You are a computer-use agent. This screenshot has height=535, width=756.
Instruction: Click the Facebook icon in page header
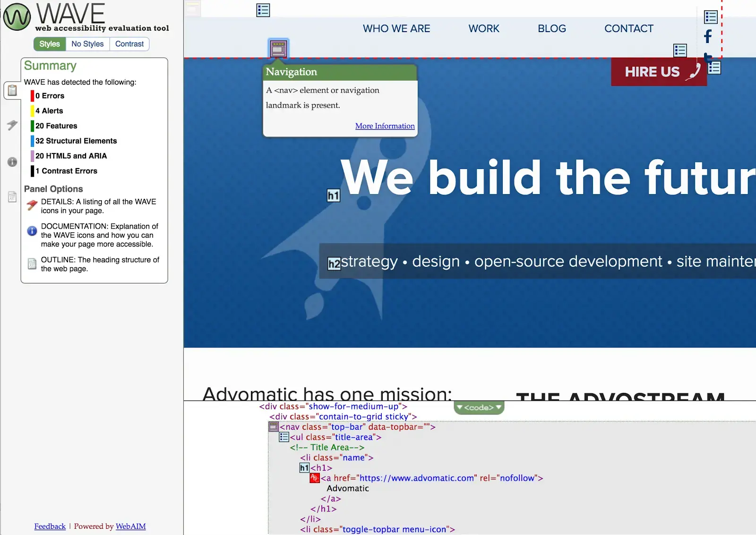coord(707,36)
